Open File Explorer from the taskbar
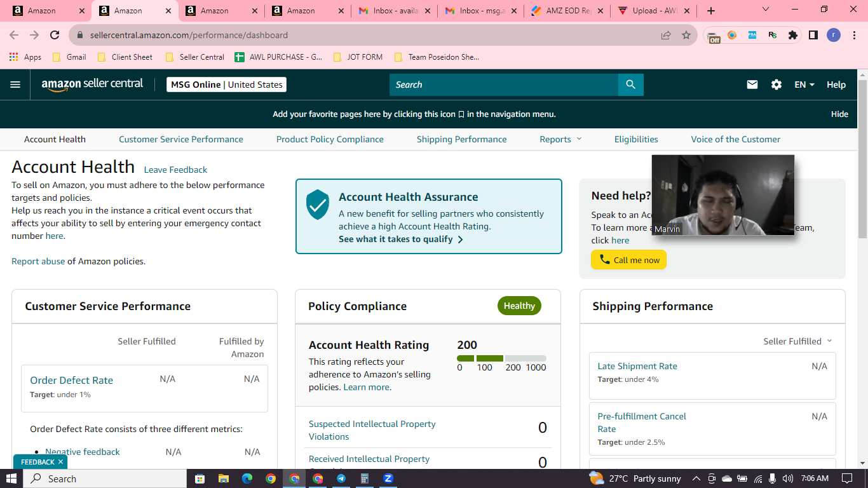Screen dimensions: 868x488 pyautogui.click(x=223, y=478)
